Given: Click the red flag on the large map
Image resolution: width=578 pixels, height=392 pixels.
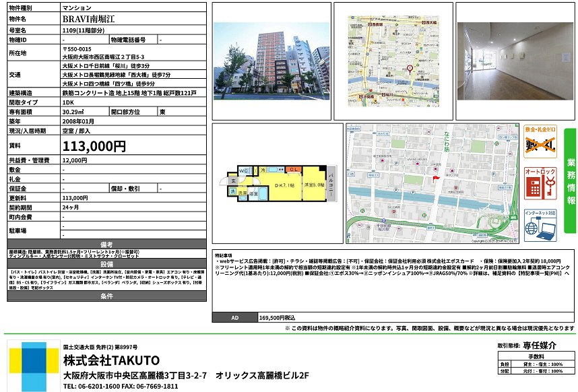Looking at the screenshot, I should (436, 178).
